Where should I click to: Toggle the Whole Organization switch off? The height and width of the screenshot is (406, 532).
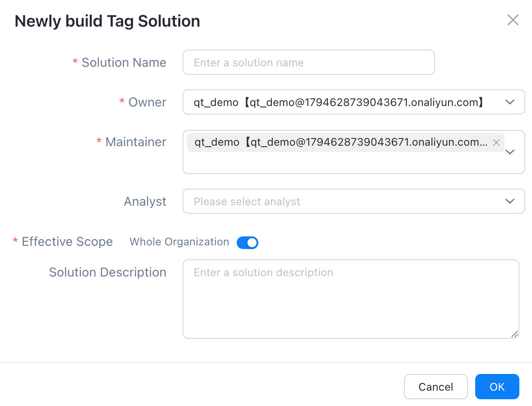248,242
